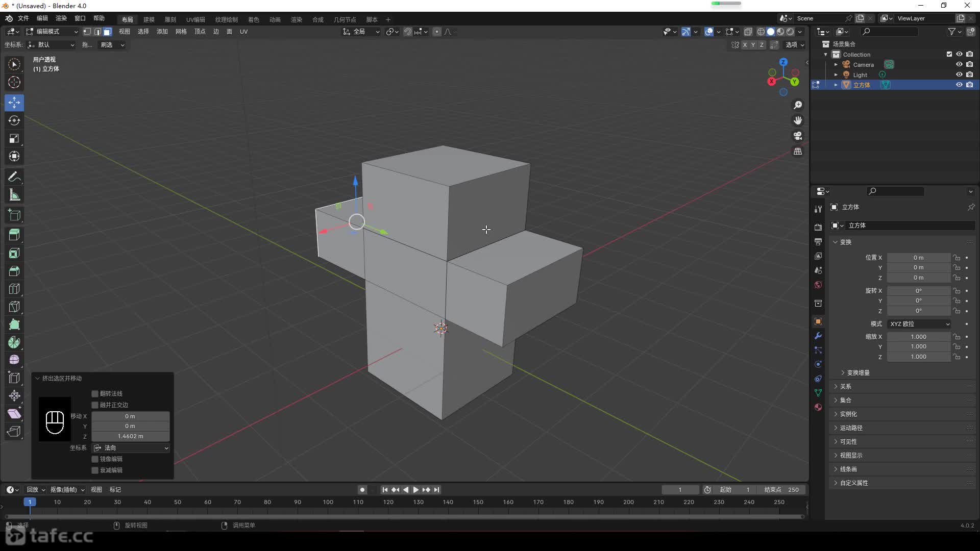This screenshot has width=980, height=551.
Task: Select the Bevel tool
Action: coord(14,271)
